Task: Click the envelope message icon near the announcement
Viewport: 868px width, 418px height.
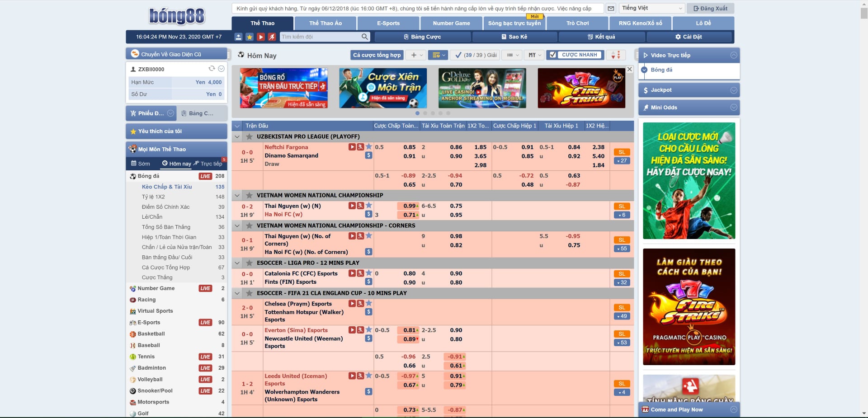Action: coord(611,9)
